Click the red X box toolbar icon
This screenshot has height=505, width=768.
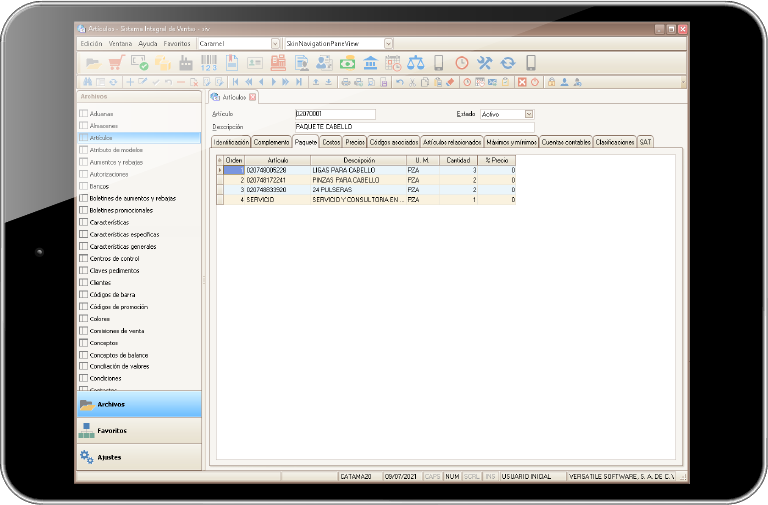coord(522,82)
